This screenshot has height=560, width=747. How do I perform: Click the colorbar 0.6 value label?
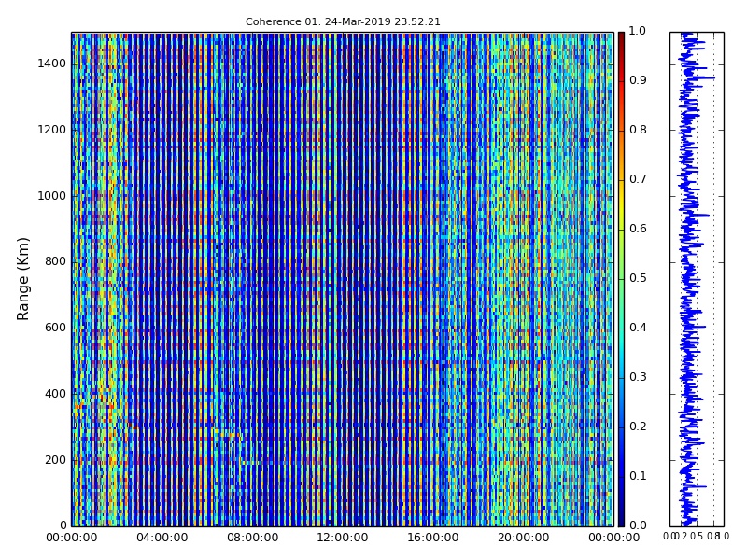click(x=638, y=229)
